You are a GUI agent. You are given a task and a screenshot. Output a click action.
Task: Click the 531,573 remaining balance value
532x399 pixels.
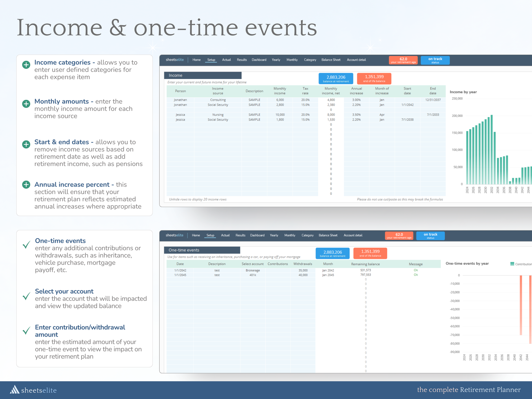coord(366,270)
